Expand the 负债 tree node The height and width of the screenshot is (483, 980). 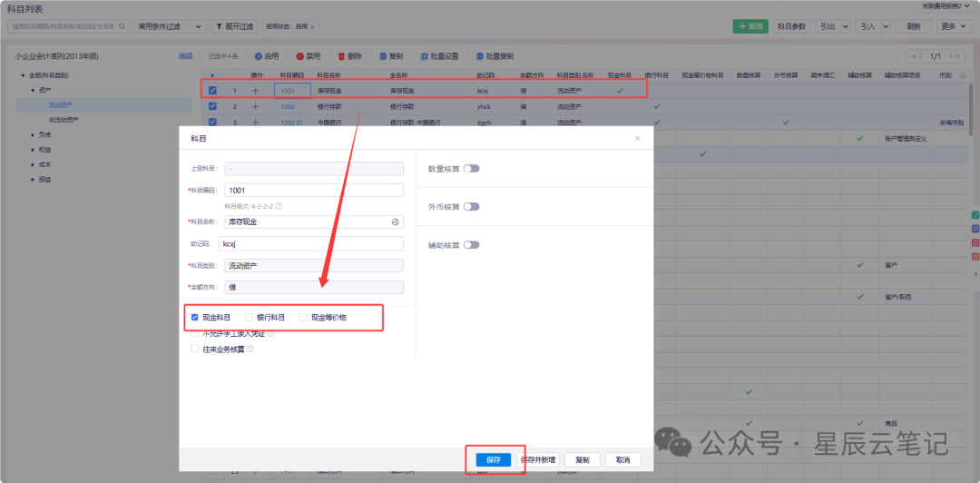click(x=33, y=134)
